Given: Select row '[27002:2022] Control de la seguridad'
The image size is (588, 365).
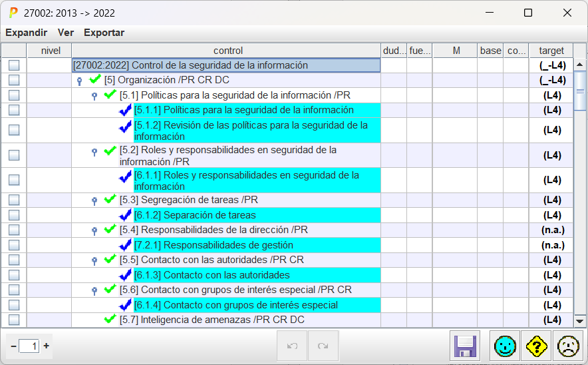Looking at the screenshot, I should pyautogui.click(x=226, y=65).
